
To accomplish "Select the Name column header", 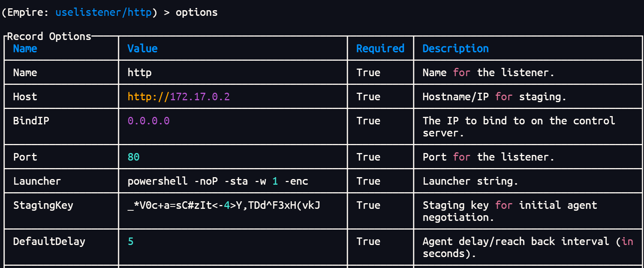I will pos(25,49).
